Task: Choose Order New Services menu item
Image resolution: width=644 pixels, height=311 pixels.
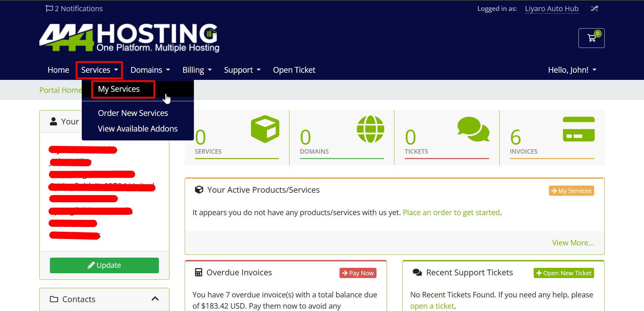Action: [133, 113]
